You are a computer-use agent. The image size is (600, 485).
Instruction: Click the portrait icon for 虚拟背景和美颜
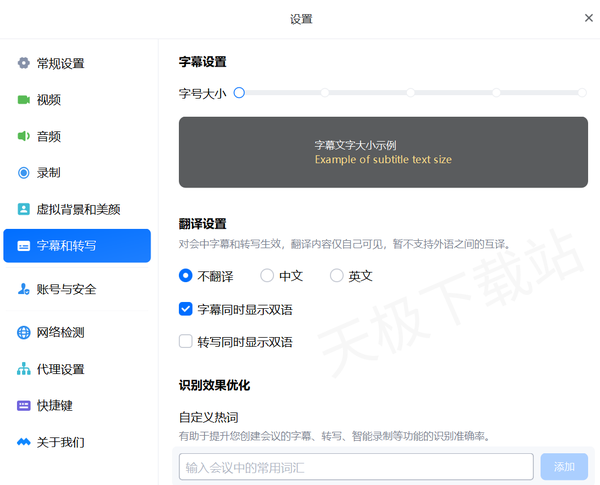click(x=24, y=209)
